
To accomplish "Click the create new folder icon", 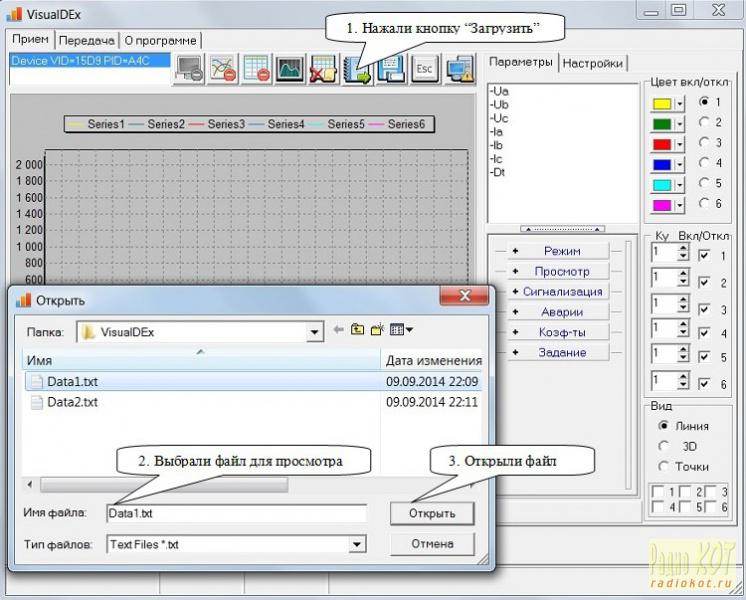I will click(x=377, y=329).
